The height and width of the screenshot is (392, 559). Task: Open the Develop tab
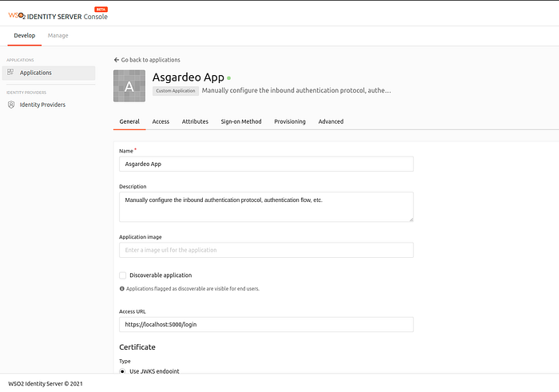[x=25, y=36]
